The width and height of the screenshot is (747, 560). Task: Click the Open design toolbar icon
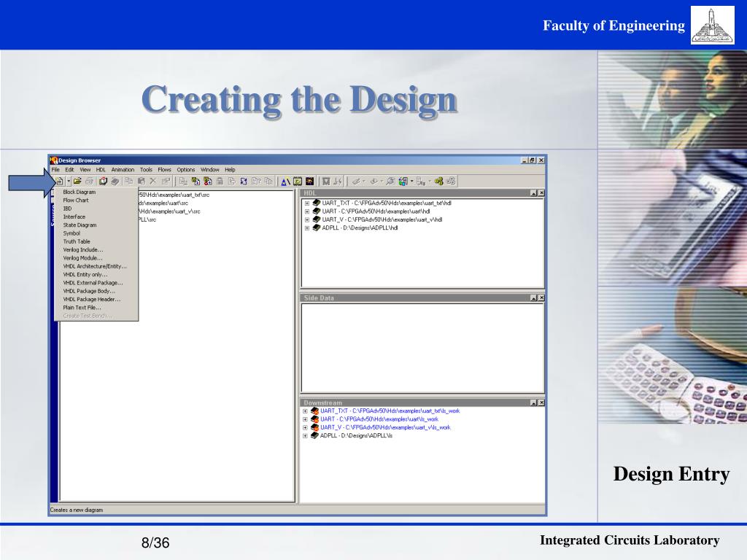tap(78, 180)
